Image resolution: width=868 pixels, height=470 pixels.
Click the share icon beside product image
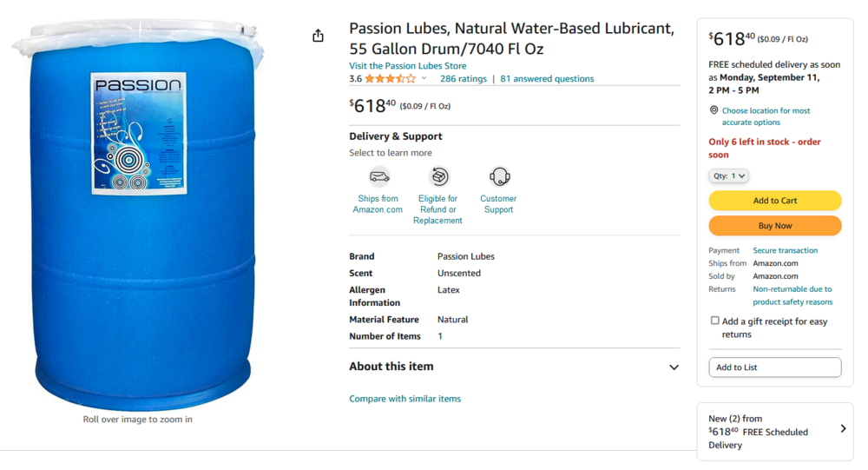pos(318,36)
